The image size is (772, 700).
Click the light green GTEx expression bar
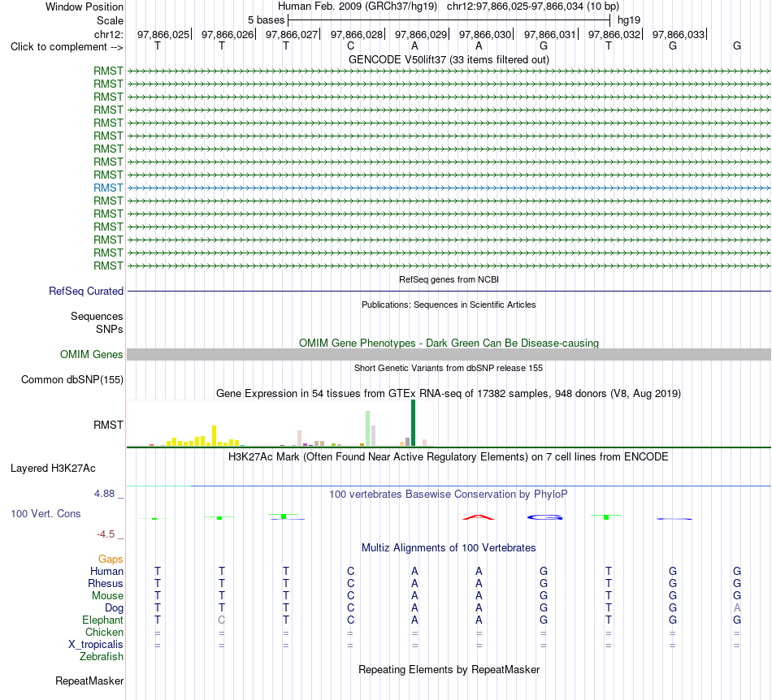click(x=368, y=429)
